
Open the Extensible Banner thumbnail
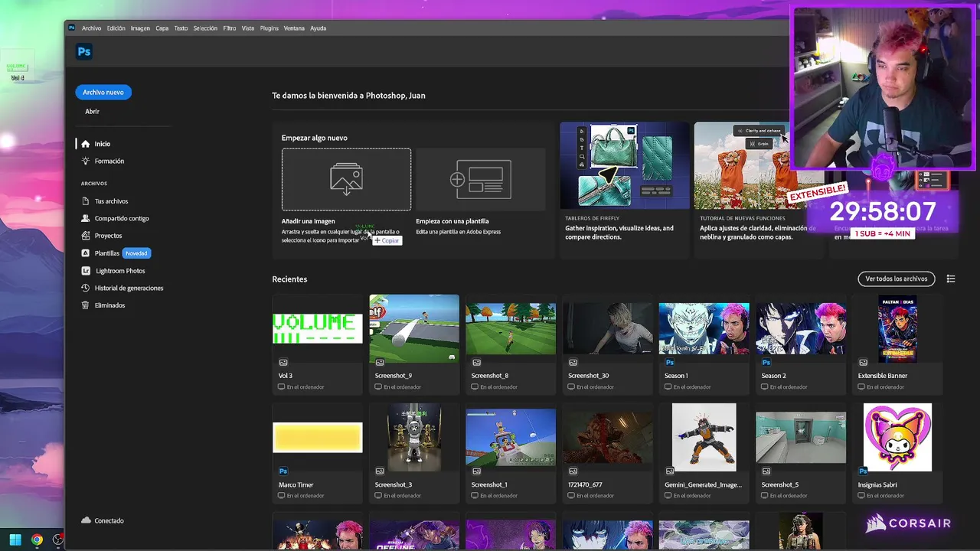pyautogui.click(x=897, y=328)
